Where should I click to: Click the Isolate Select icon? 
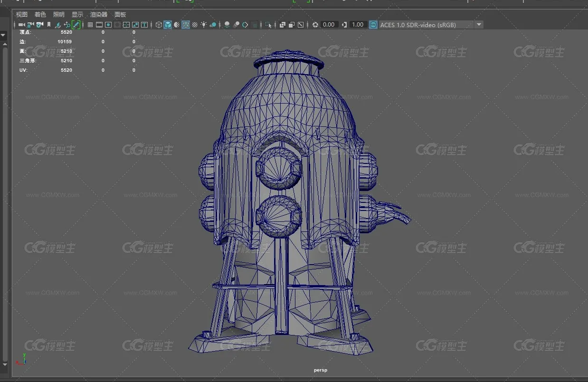tap(269, 25)
